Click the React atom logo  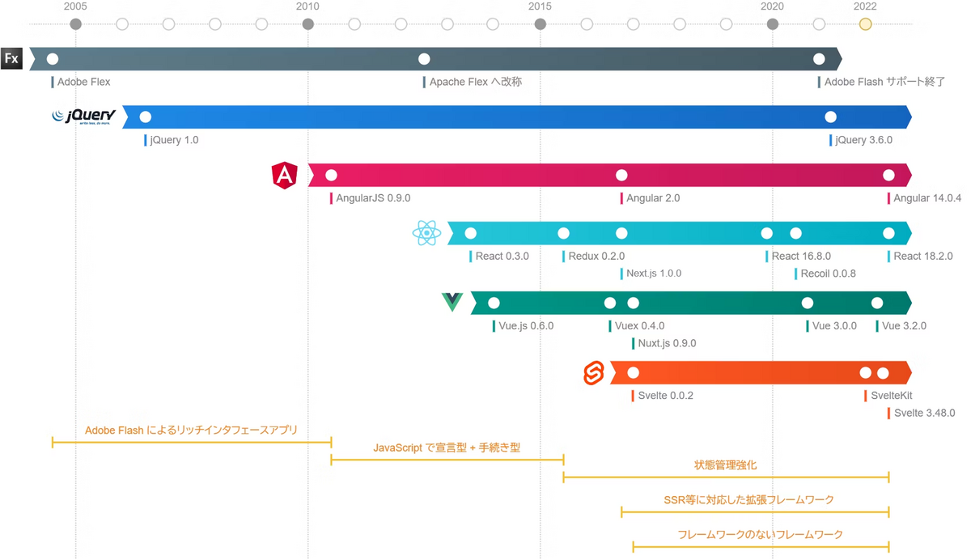[426, 234]
